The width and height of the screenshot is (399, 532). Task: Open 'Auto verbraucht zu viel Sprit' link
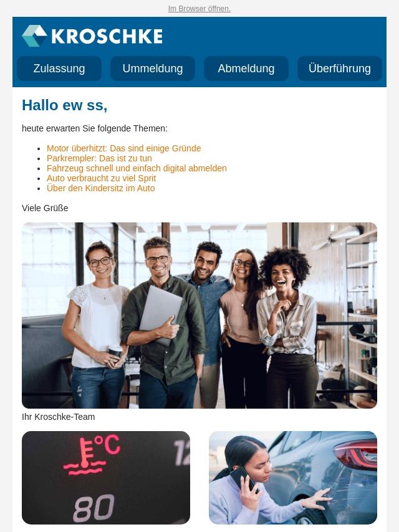(101, 178)
